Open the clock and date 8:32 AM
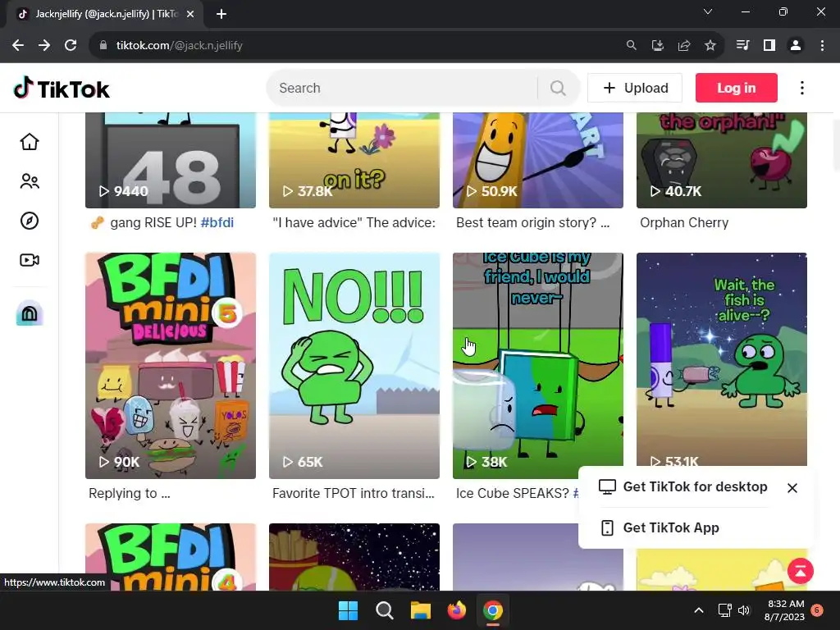840x630 pixels. pos(785,610)
